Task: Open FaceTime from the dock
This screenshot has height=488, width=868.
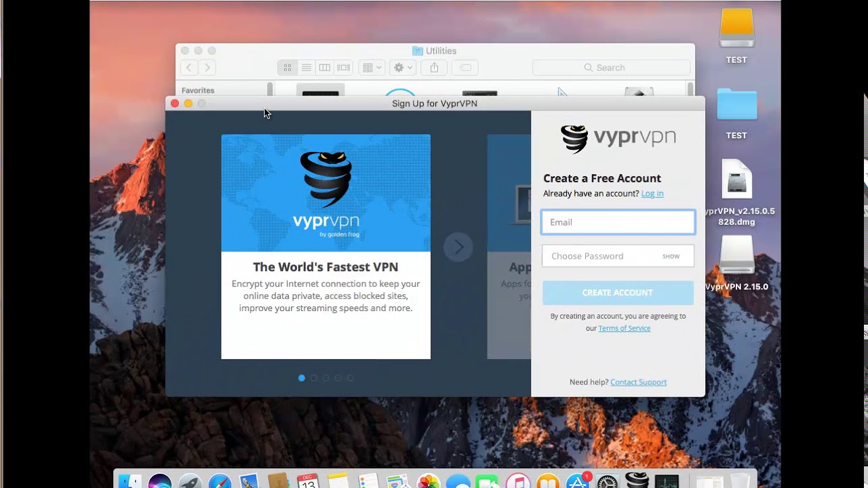Action: pos(488,481)
